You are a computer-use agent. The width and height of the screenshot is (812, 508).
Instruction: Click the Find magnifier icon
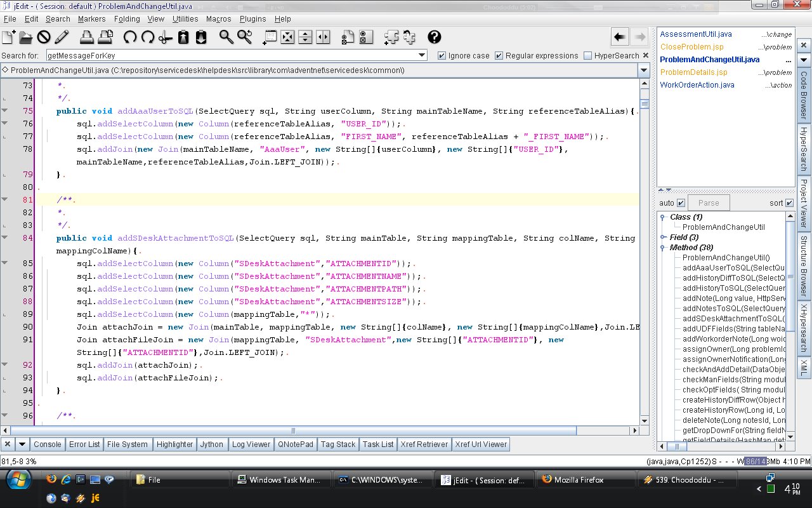(x=226, y=37)
